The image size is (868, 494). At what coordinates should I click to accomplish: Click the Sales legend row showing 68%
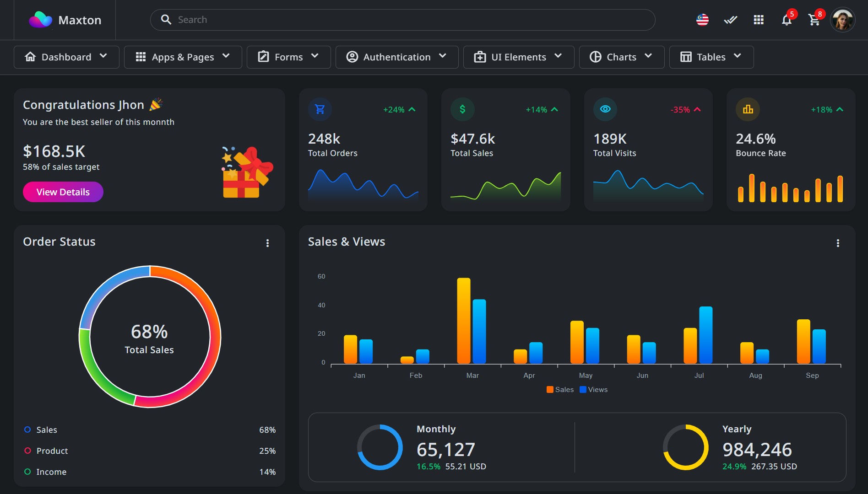click(x=150, y=430)
